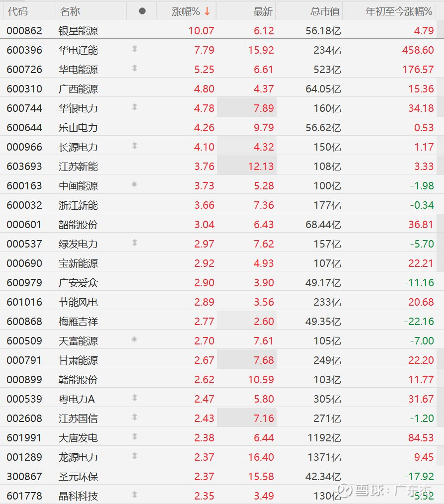Click the marker icon on 华电辽能 row

135,49
